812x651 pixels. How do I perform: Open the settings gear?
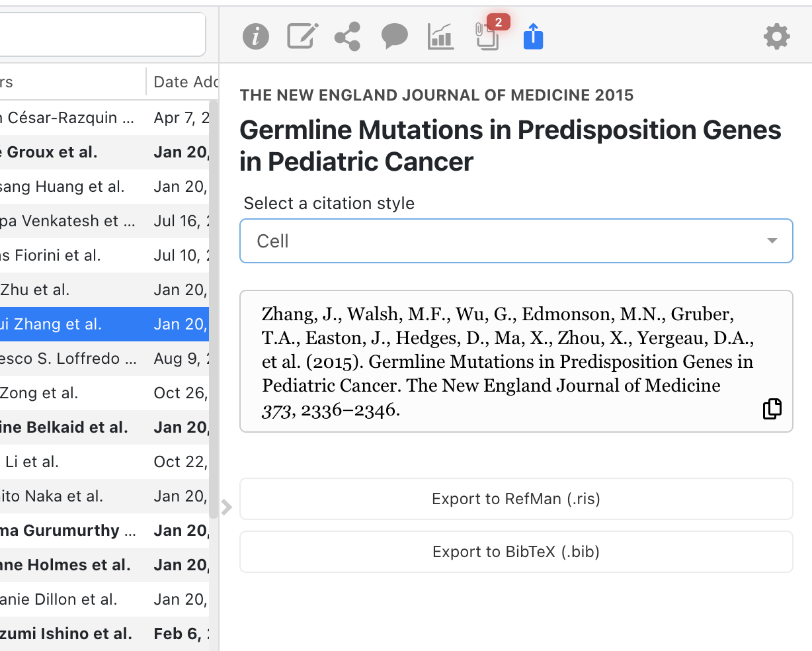coord(776,36)
